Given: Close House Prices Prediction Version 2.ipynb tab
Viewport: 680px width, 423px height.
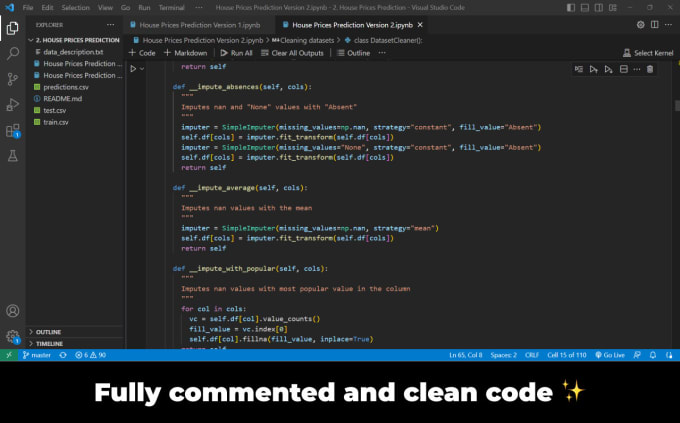Looking at the screenshot, I should [420, 25].
